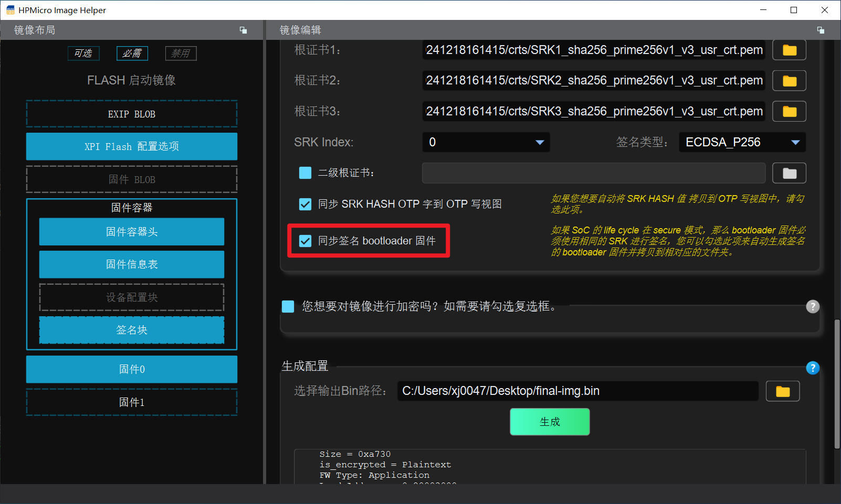Viewport: 841px width, 504px height.
Task: Click the 'Size = 0xa730' log line
Action: [x=355, y=454]
